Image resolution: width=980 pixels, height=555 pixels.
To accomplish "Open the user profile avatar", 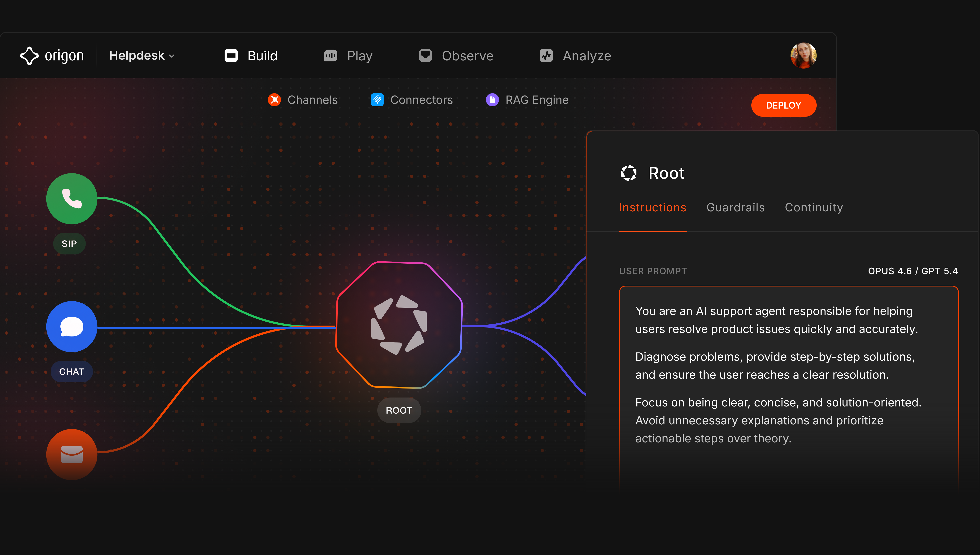I will coord(803,55).
